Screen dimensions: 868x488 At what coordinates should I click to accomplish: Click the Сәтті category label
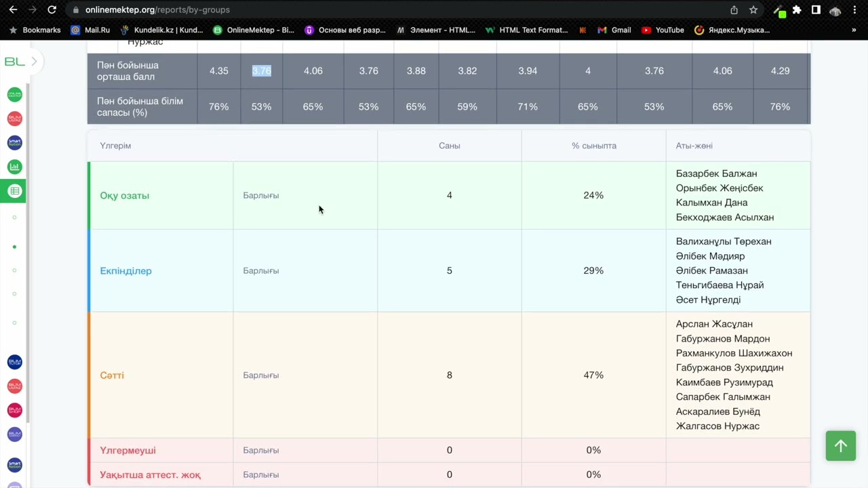point(112,375)
